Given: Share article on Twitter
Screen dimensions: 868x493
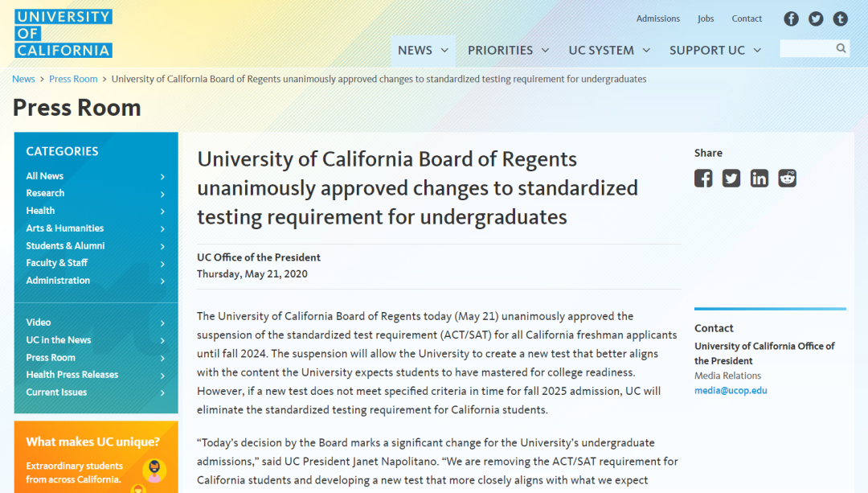Looking at the screenshot, I should pyautogui.click(x=731, y=179).
